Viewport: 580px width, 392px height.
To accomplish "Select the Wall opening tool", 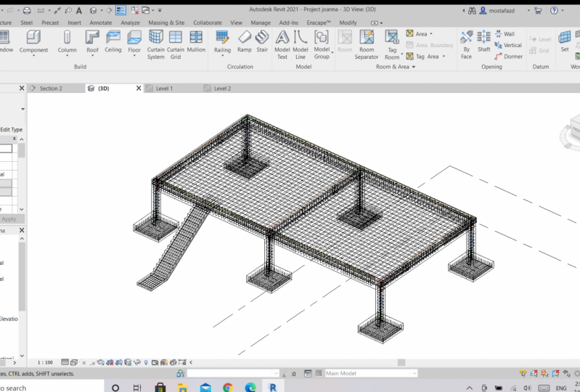I will coord(505,33).
